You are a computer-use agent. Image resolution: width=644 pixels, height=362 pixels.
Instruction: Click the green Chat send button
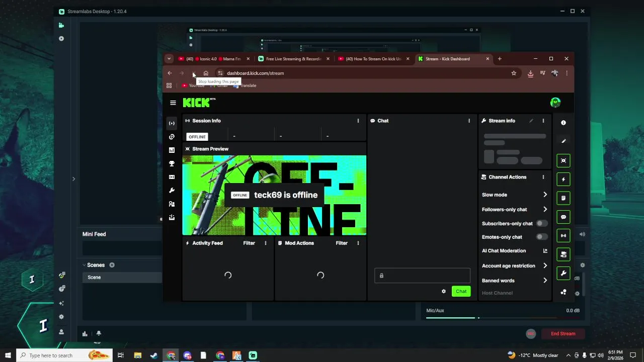pos(461,291)
